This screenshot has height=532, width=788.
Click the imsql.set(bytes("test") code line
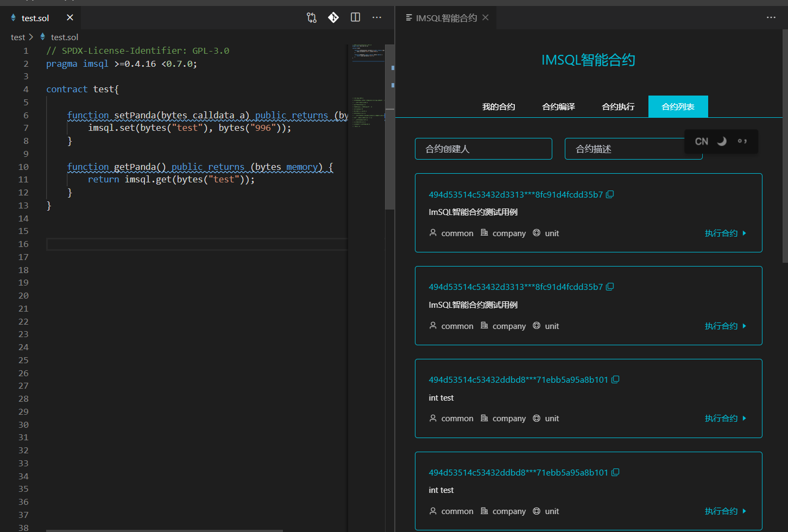190,128
